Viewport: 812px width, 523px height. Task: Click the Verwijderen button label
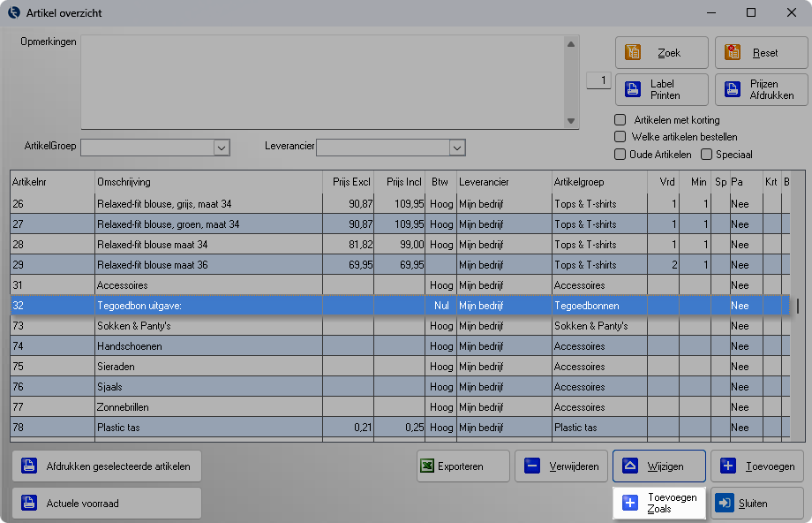[x=574, y=466]
